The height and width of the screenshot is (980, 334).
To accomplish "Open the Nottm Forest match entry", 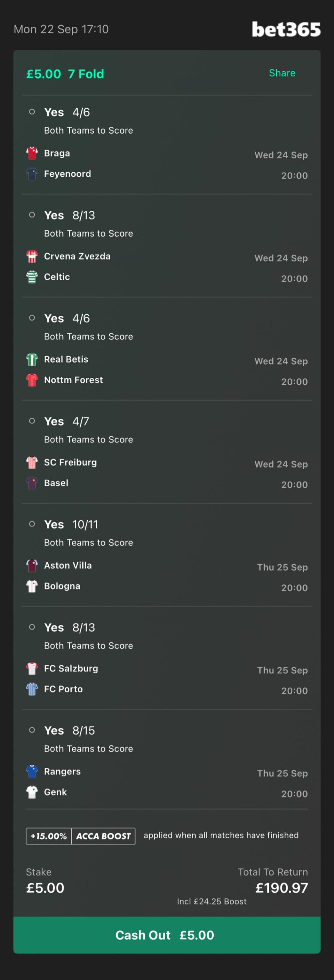I will click(73, 380).
